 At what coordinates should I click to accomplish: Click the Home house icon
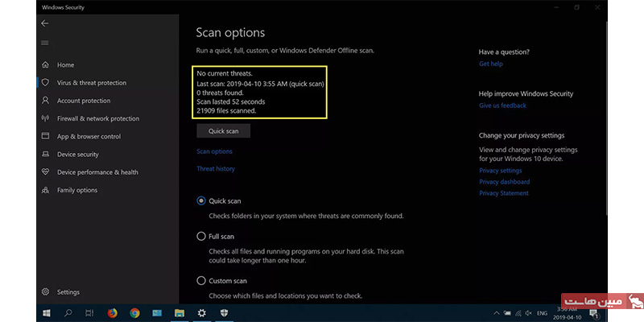click(45, 65)
